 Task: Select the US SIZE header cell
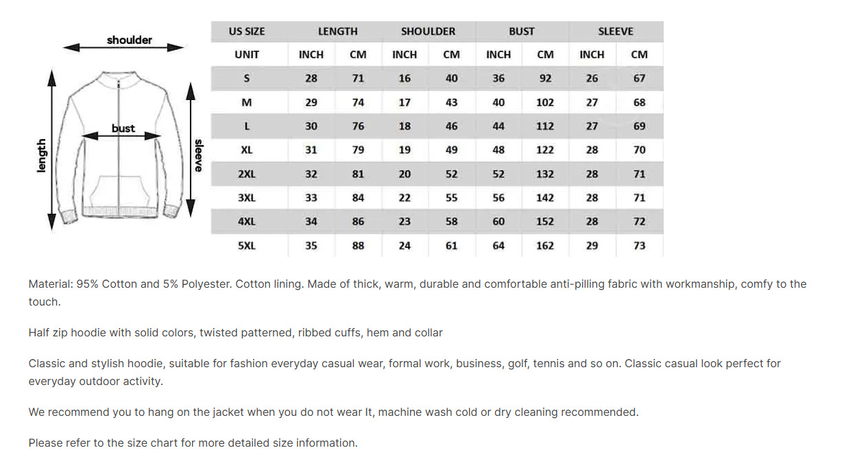pos(247,32)
